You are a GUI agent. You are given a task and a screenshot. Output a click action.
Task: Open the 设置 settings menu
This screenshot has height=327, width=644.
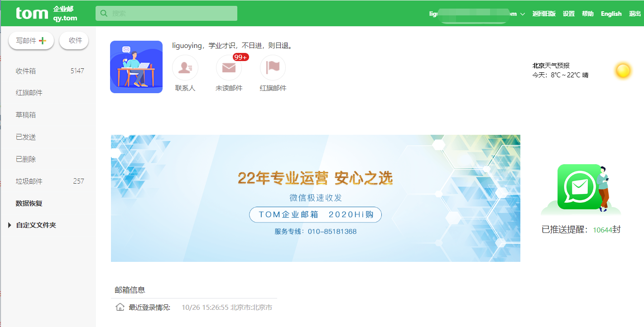[x=568, y=14]
